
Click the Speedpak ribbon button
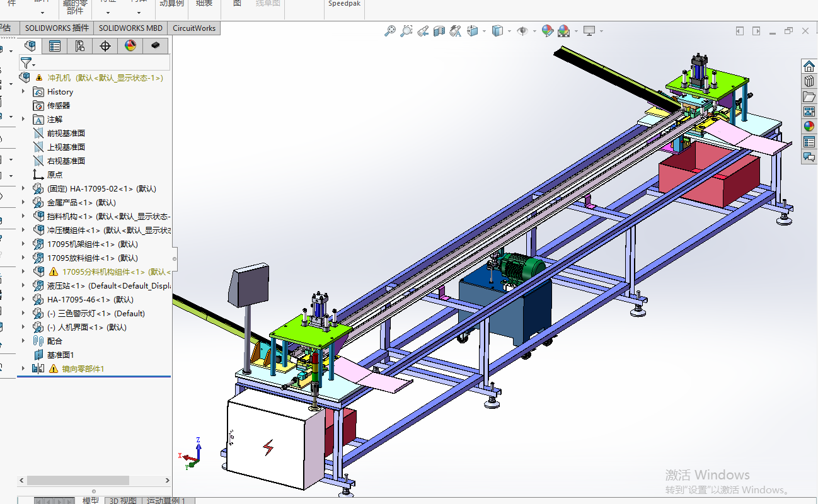click(345, 4)
